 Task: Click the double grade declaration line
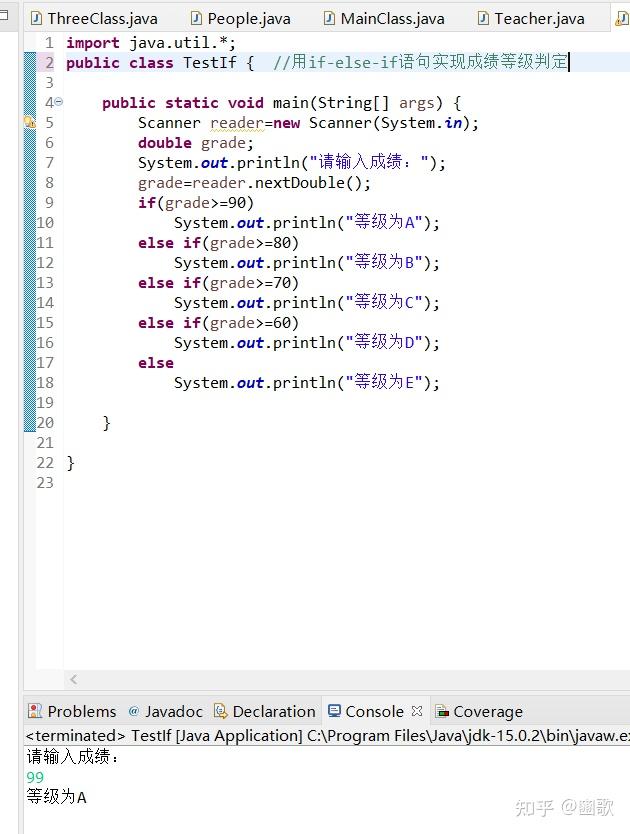[196, 143]
